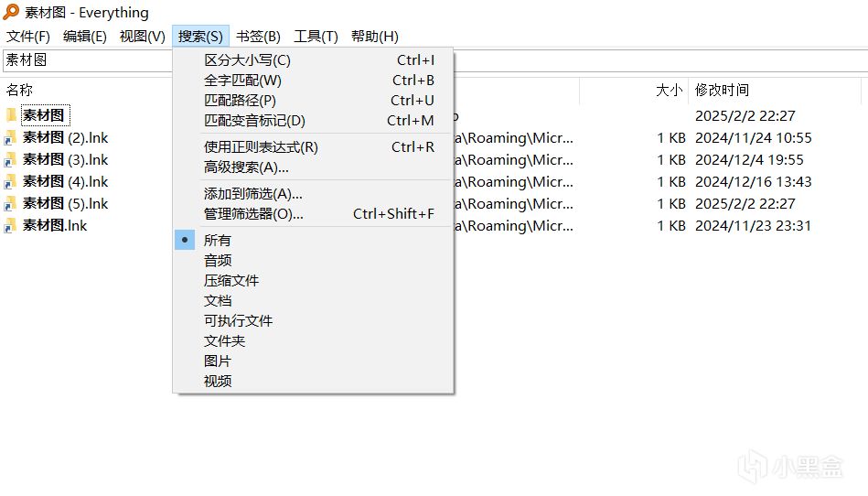Select the 视频 filter
Image resolution: width=868 pixels, height=496 pixels.
pyautogui.click(x=313, y=381)
